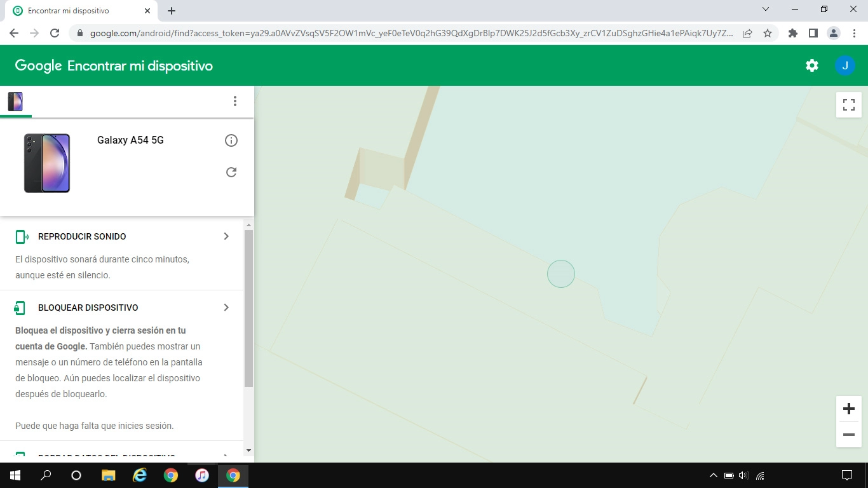Expand the Bloquear Dispositivo option
The image size is (868, 488).
click(x=226, y=308)
